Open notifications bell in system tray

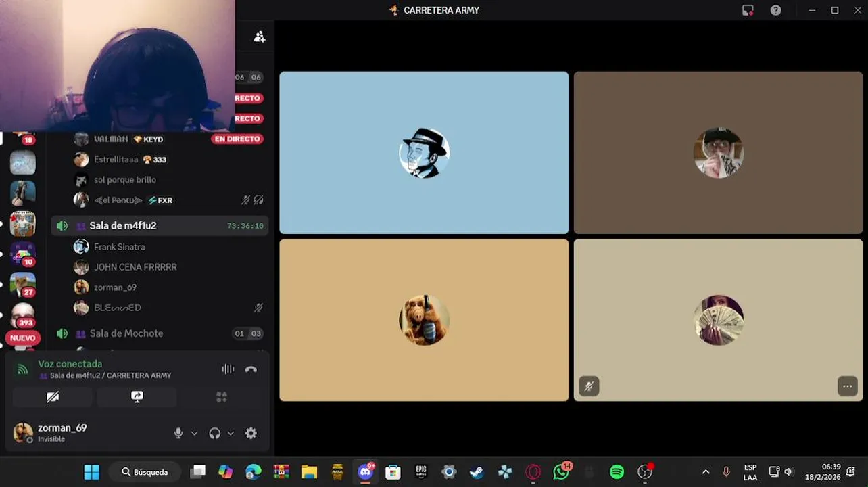pyautogui.click(x=851, y=472)
